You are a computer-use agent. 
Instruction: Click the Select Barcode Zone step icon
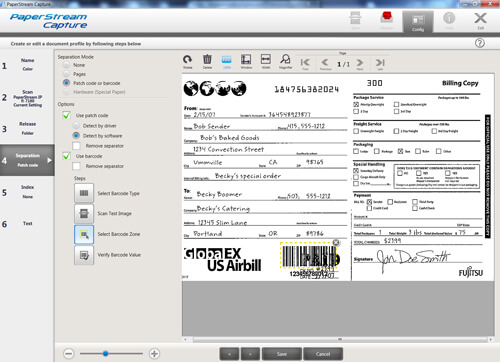tap(84, 234)
